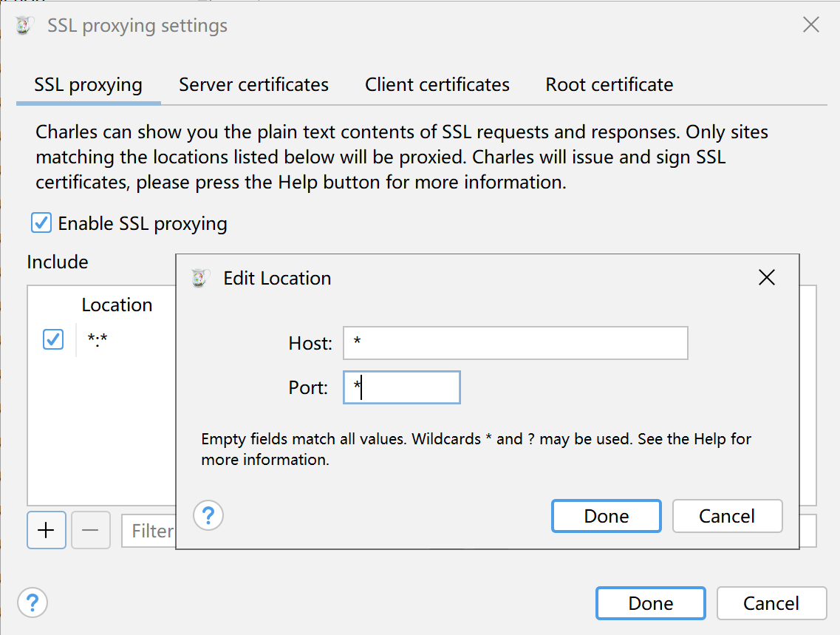This screenshot has width=840, height=635.
Task: Open the Client certificates tab
Action: pos(437,85)
